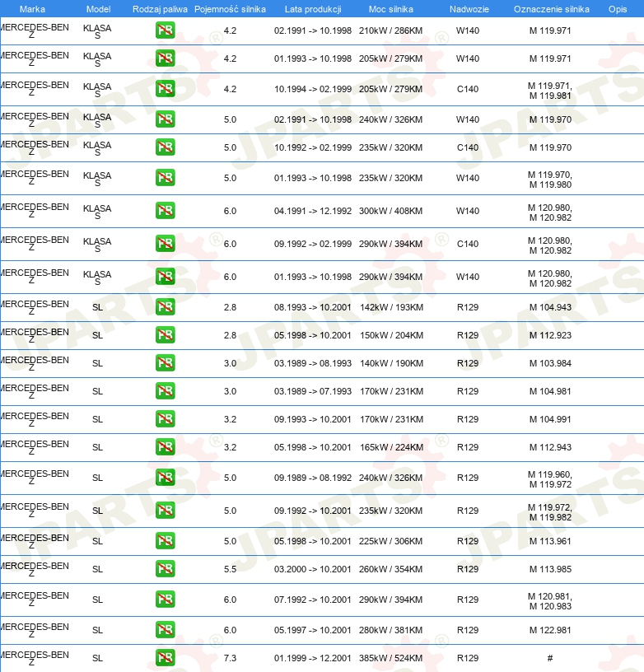This screenshot has height=672, width=644.
Task: Click the engine code M 104.943
Action: pyautogui.click(x=550, y=307)
